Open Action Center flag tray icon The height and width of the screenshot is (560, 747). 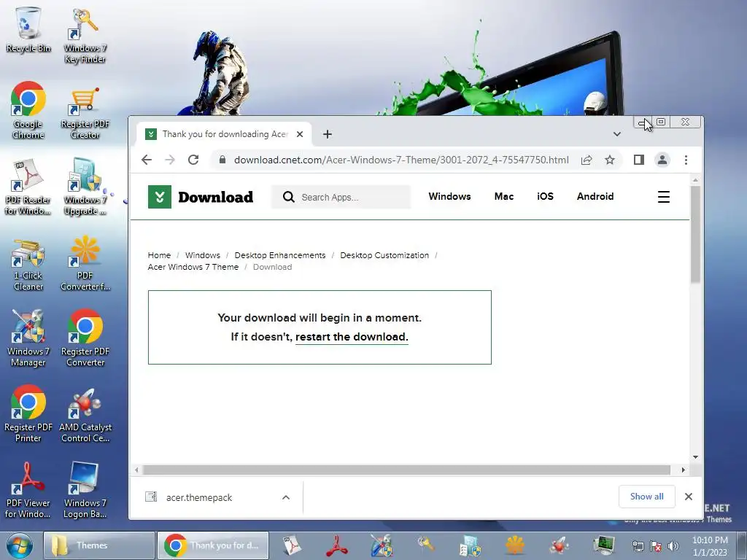[656, 546]
